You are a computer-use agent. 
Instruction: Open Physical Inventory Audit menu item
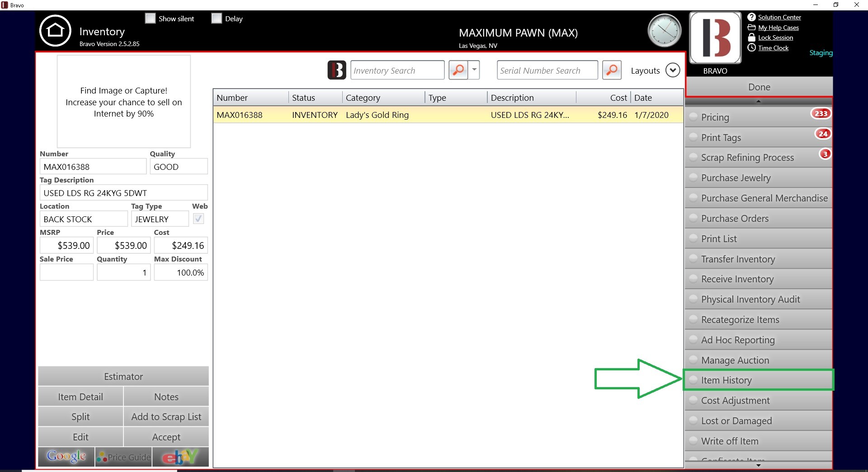click(759, 299)
